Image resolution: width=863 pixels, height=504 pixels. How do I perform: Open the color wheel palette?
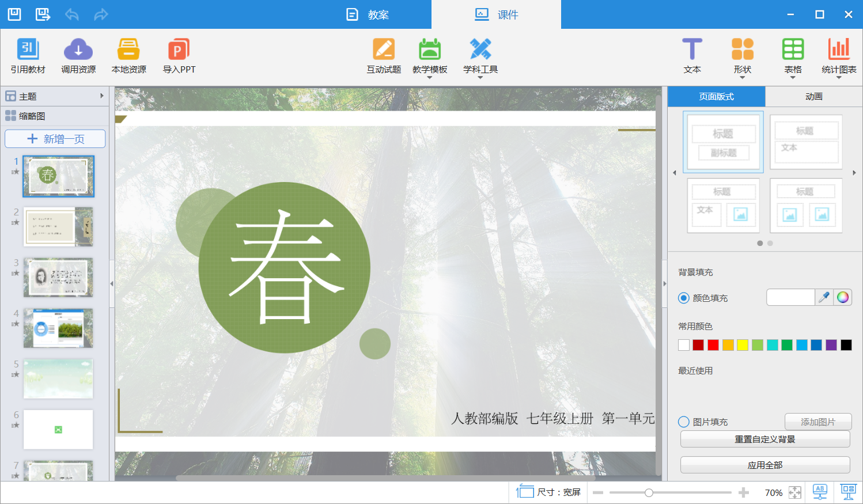point(843,297)
